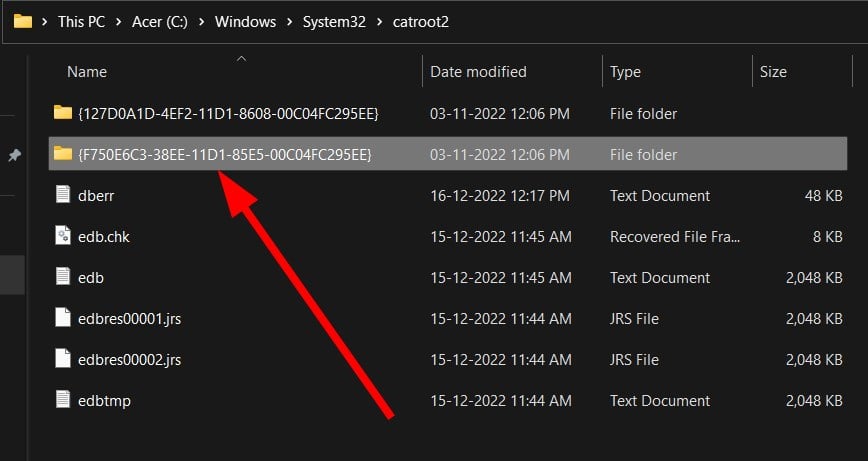The image size is (868, 461).
Task: Click the edbres00001.jrs file icon
Action: tap(63, 318)
